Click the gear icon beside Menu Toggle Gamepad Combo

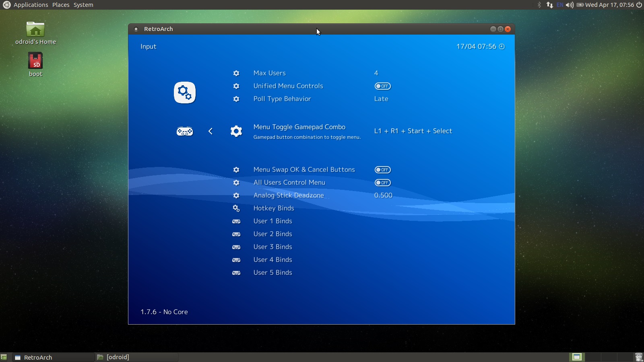coord(236,131)
